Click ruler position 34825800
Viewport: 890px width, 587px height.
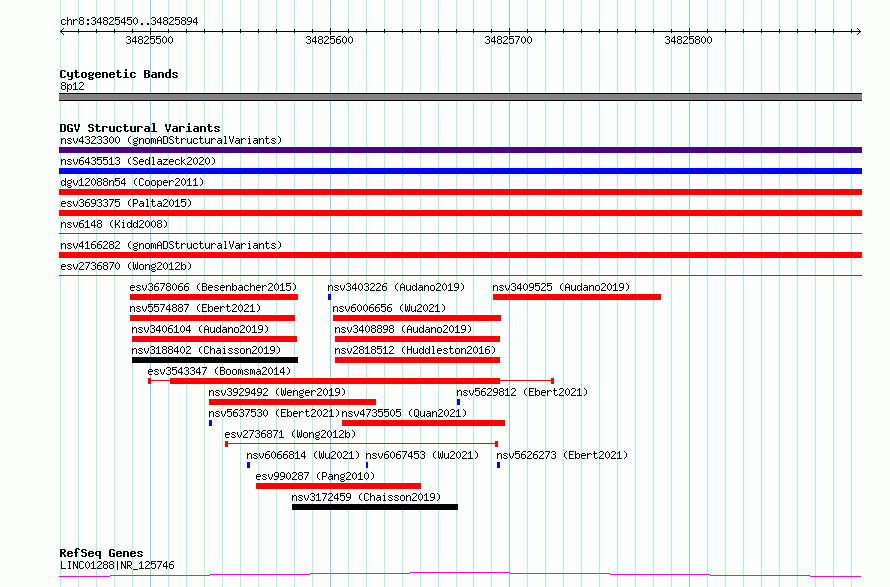tap(688, 40)
